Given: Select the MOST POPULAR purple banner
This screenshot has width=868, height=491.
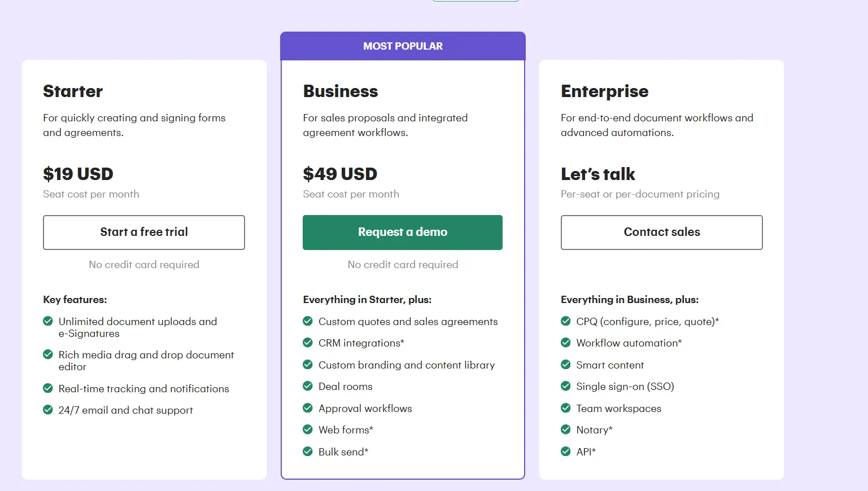Looking at the screenshot, I should tap(403, 46).
